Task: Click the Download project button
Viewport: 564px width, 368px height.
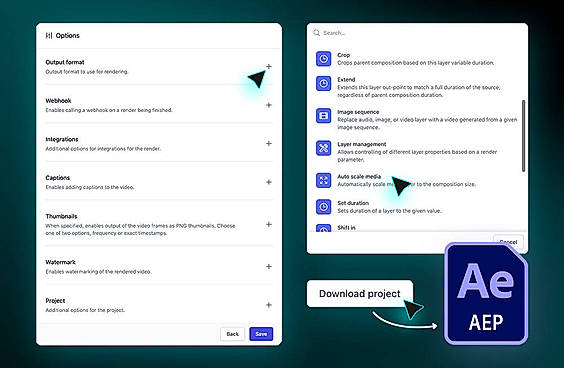Action: click(360, 294)
